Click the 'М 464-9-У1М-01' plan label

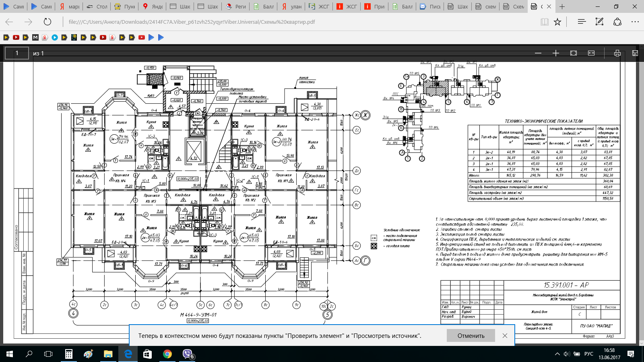point(198,315)
